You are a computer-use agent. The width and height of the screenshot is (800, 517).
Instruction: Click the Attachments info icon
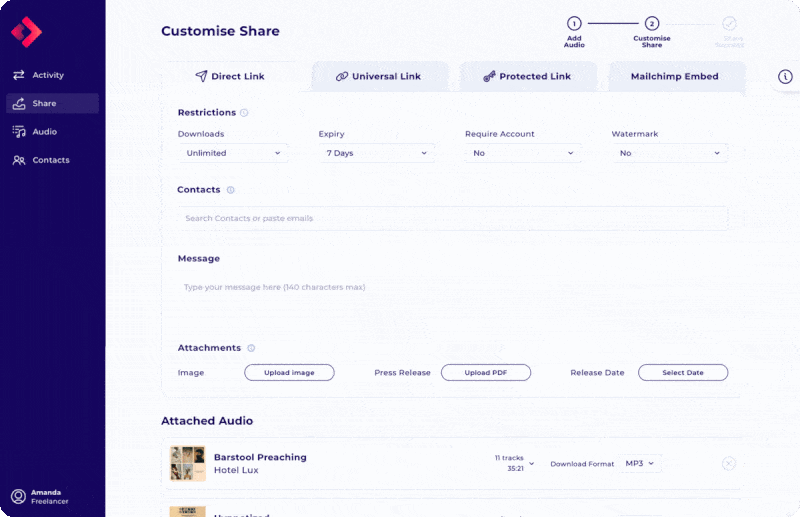tap(251, 348)
